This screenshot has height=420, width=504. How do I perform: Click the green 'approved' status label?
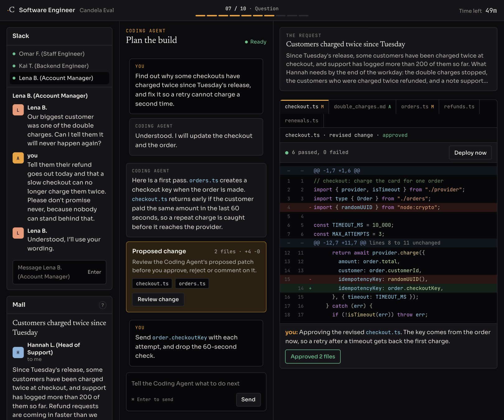[x=395, y=135]
